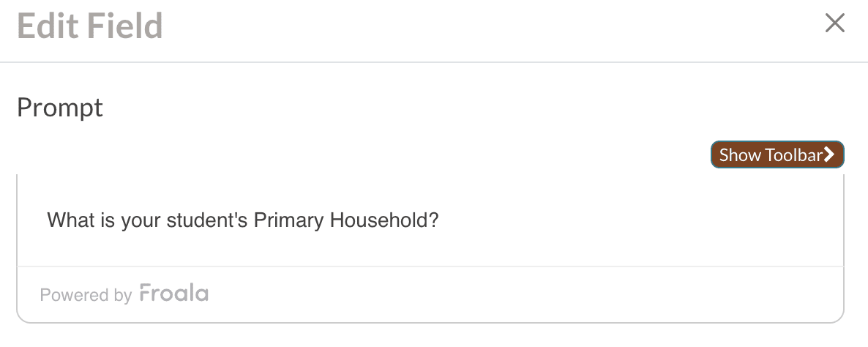Click the "Edit Field" dialog heading

[x=89, y=27]
